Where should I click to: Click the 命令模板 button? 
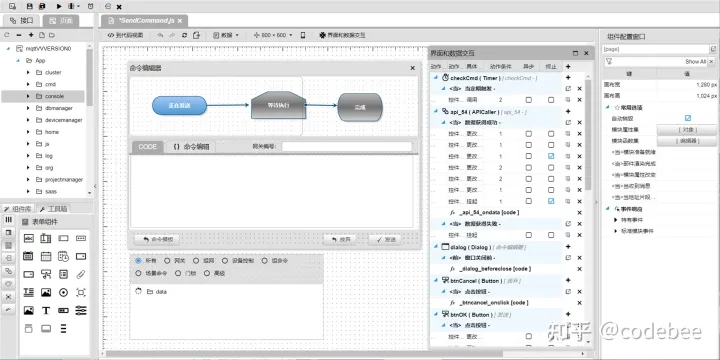pyautogui.click(x=157, y=239)
